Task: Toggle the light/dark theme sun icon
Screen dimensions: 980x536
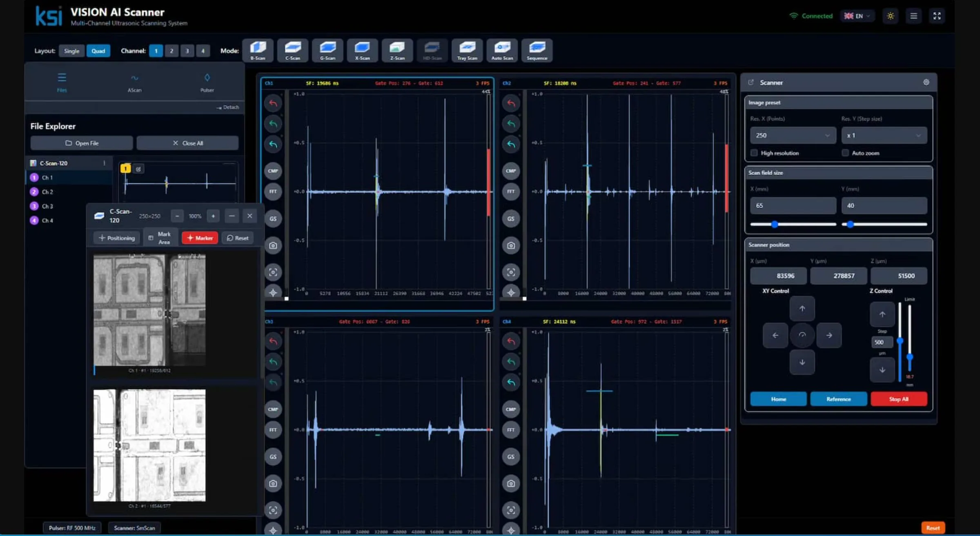Action: click(x=891, y=16)
